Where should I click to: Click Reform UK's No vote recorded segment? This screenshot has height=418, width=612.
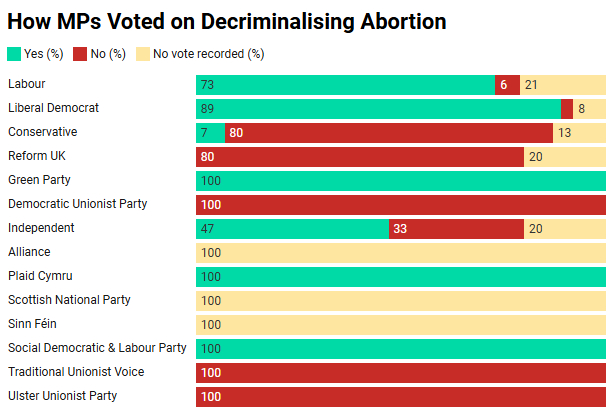(x=564, y=157)
